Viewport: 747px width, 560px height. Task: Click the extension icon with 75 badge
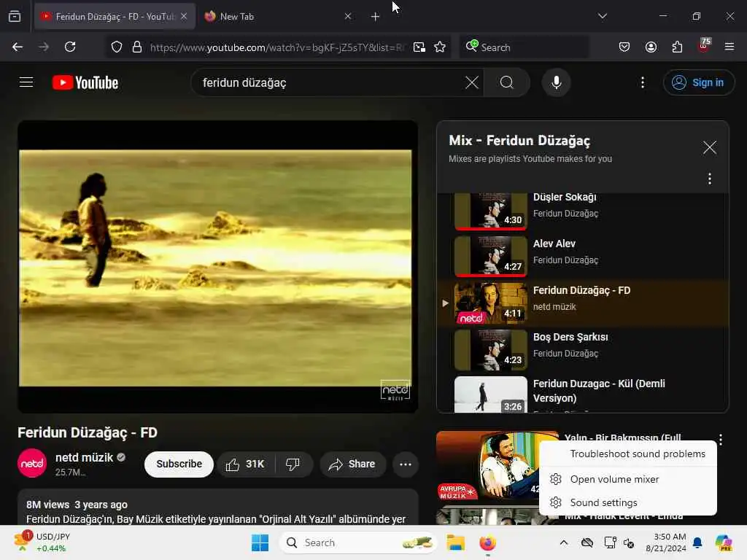click(704, 46)
